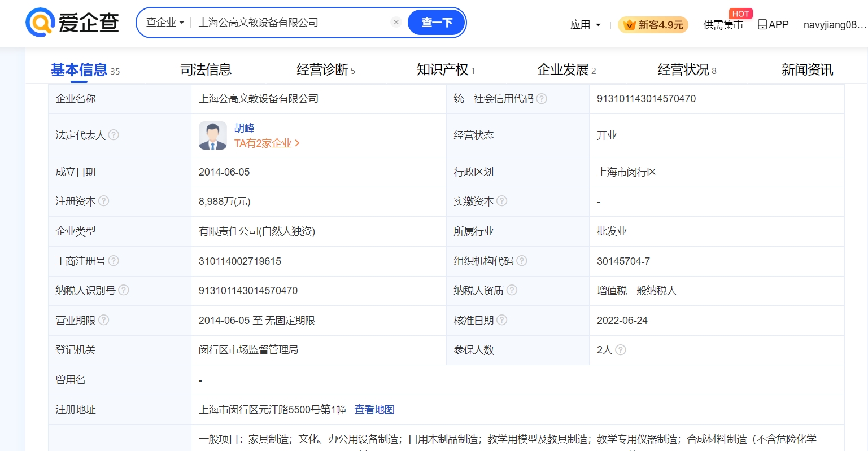
Task: Click the help icon next to 工商注册号
Action: 114,260
